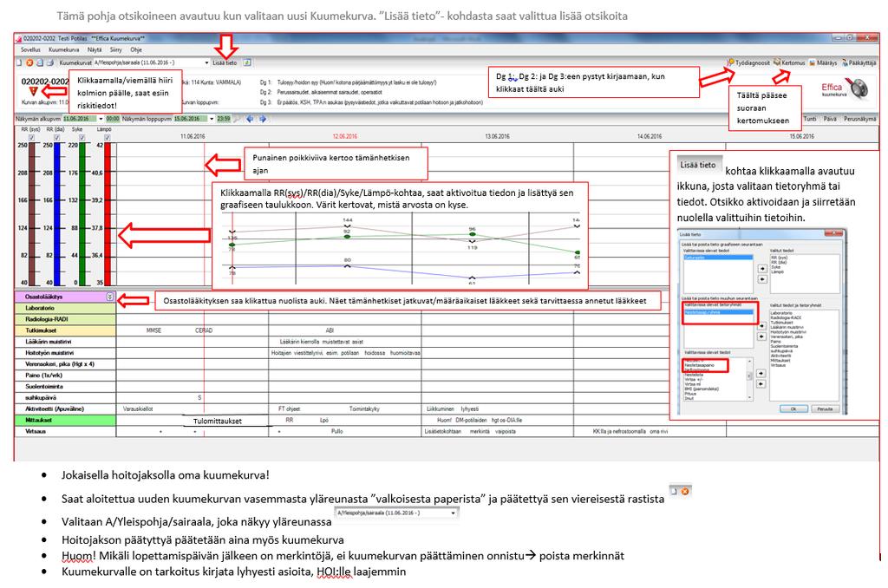The height and width of the screenshot is (588, 888).
Task: Switch to Perusnäkymä view
Action: click(859, 119)
